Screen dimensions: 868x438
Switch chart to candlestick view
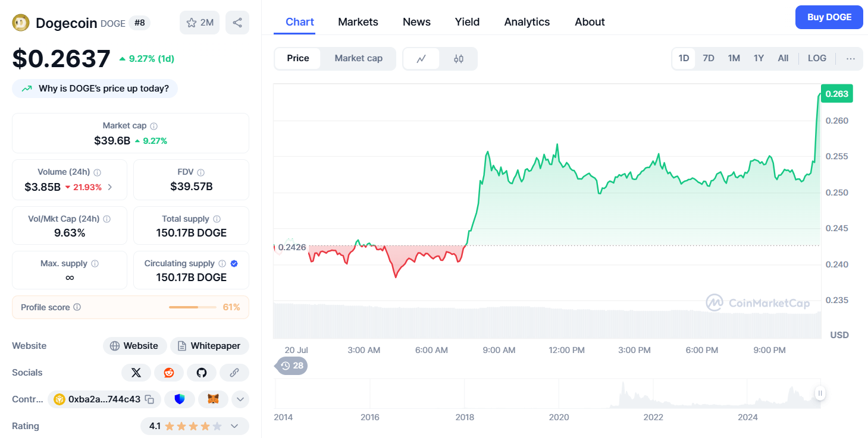tap(459, 58)
